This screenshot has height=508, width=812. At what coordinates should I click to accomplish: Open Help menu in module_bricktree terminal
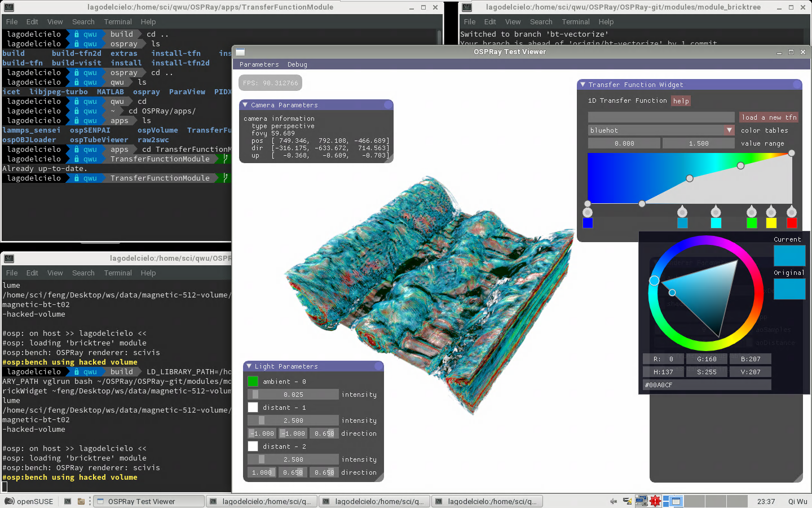606,22
